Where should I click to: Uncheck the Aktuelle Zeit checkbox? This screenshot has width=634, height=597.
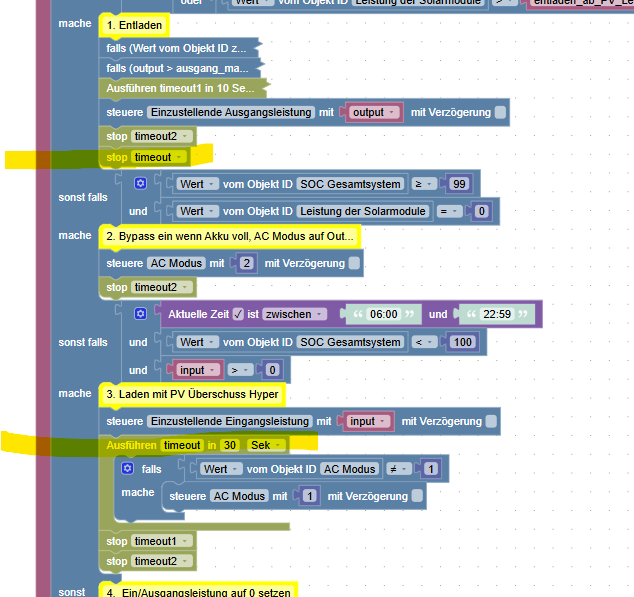click(x=238, y=314)
